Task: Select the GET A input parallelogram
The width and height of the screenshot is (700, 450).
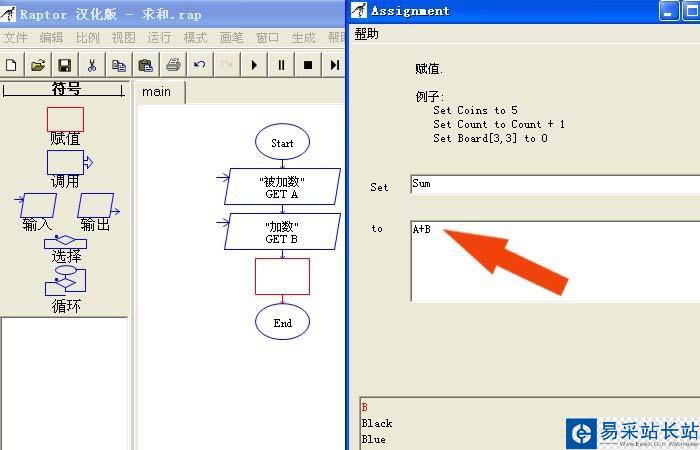Action: [282, 187]
